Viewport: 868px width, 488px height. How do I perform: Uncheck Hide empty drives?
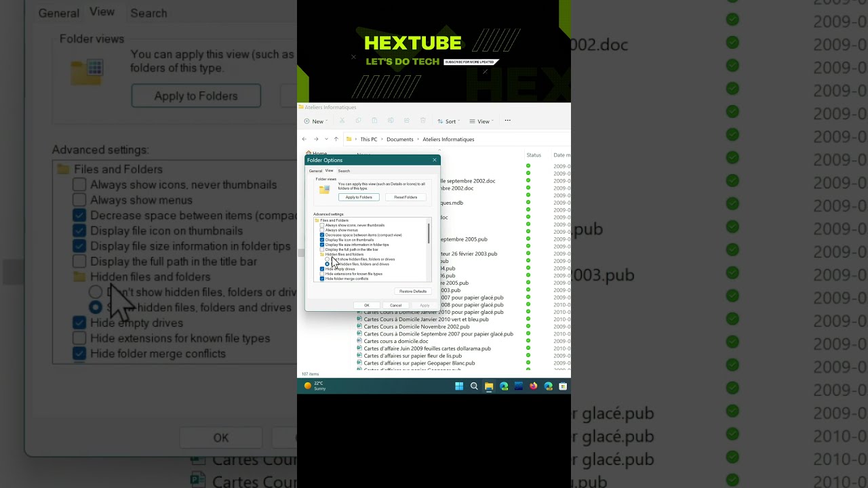coord(322,269)
